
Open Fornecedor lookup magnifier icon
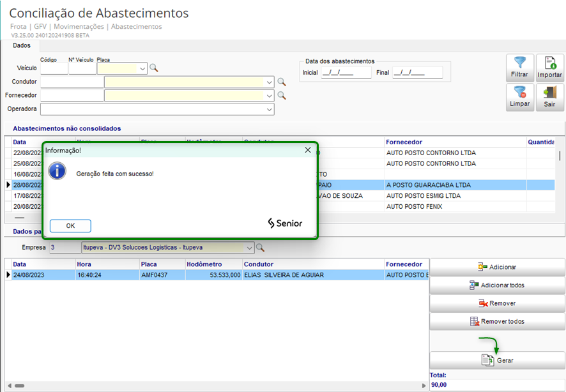(281, 96)
